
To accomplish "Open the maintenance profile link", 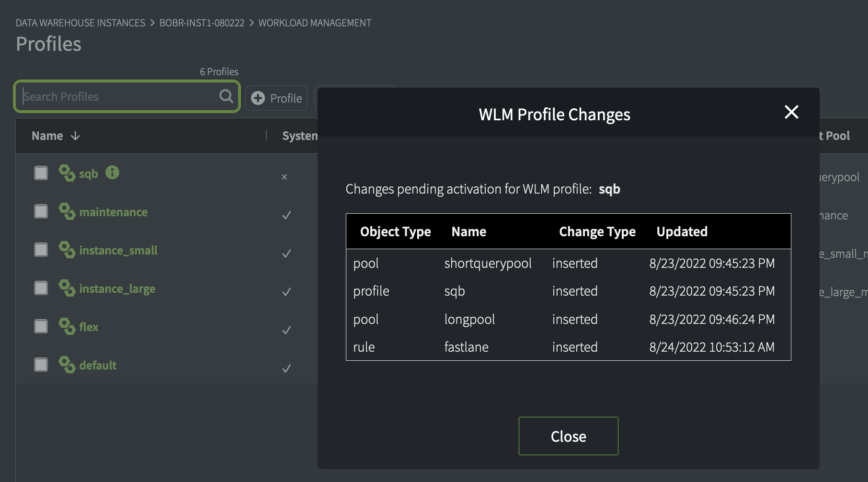I will 114,212.
